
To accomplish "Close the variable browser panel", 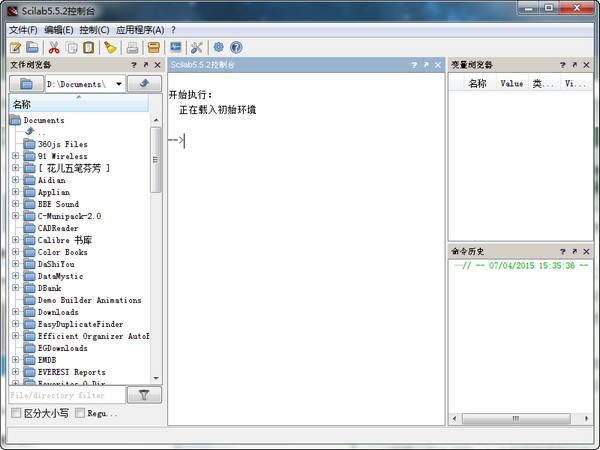I will [x=586, y=65].
